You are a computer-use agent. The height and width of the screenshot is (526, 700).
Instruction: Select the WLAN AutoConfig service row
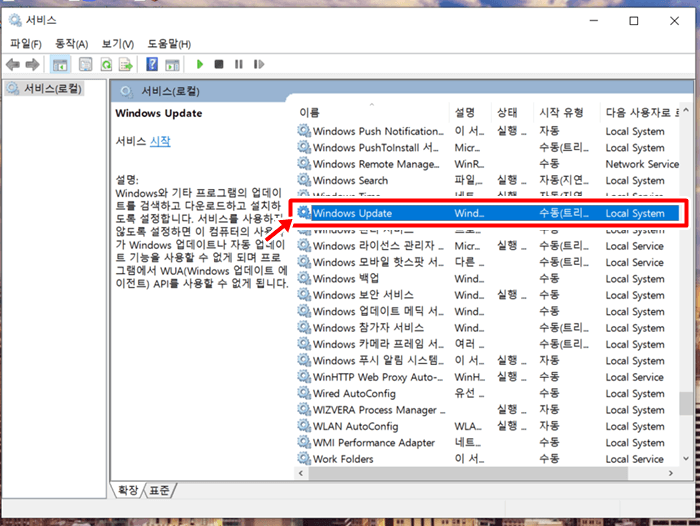[x=488, y=426]
